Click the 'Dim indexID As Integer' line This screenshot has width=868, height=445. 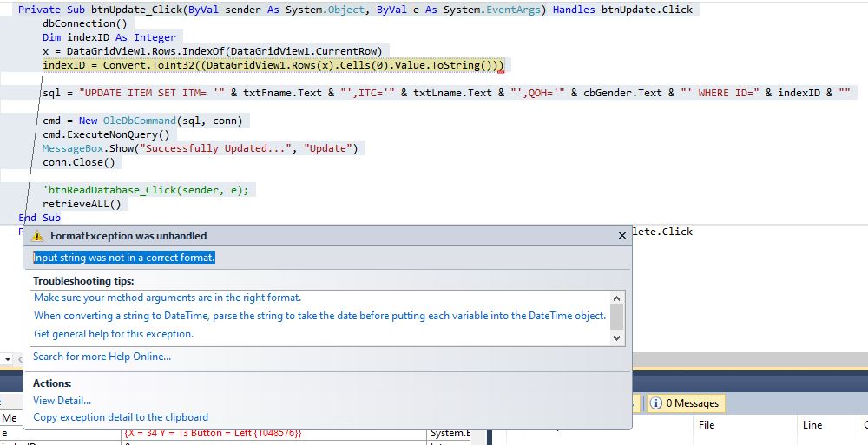pos(109,37)
